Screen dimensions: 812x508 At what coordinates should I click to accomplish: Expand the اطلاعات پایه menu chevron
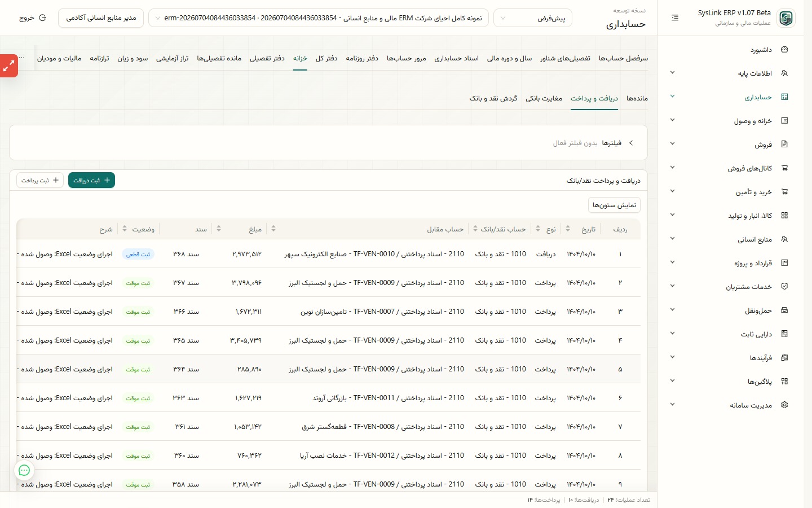click(672, 73)
